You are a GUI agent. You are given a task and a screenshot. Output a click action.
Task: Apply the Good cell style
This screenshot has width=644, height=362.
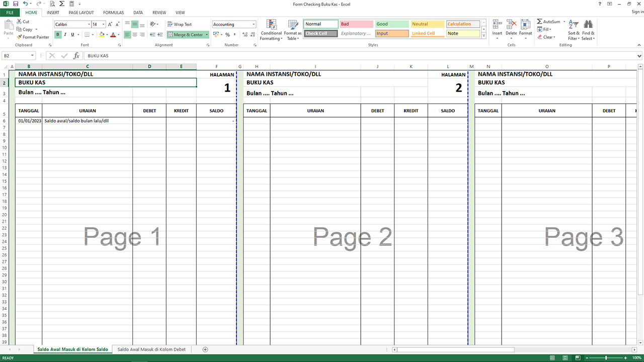(x=392, y=24)
